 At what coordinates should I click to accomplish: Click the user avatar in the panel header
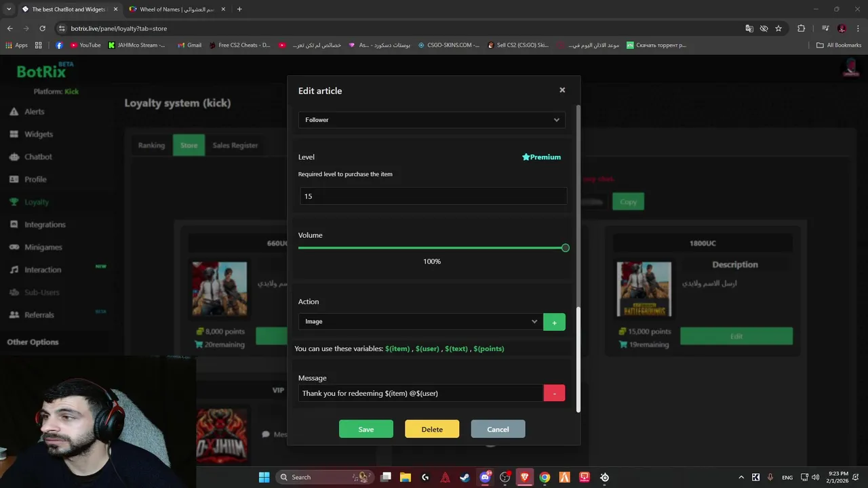coord(850,67)
